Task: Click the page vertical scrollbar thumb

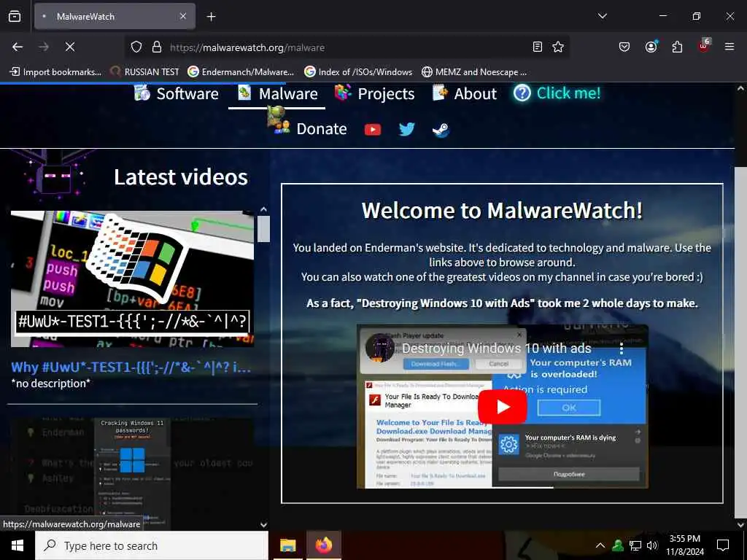Action: pos(741,342)
